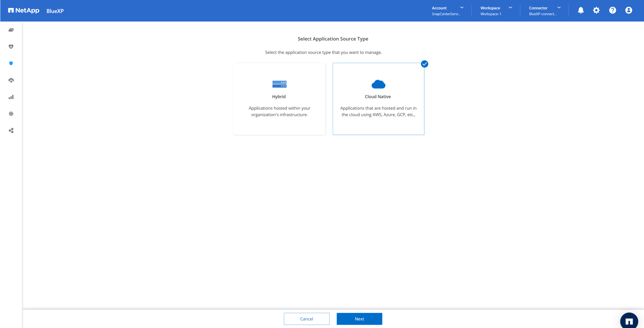Click the Next button
The width and height of the screenshot is (644, 328).
[x=359, y=319]
